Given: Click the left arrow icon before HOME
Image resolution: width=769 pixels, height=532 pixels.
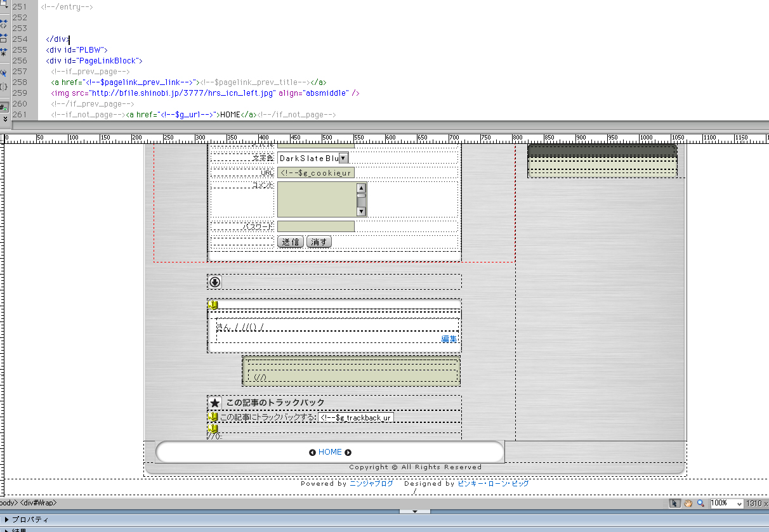Looking at the screenshot, I should click(x=312, y=452).
